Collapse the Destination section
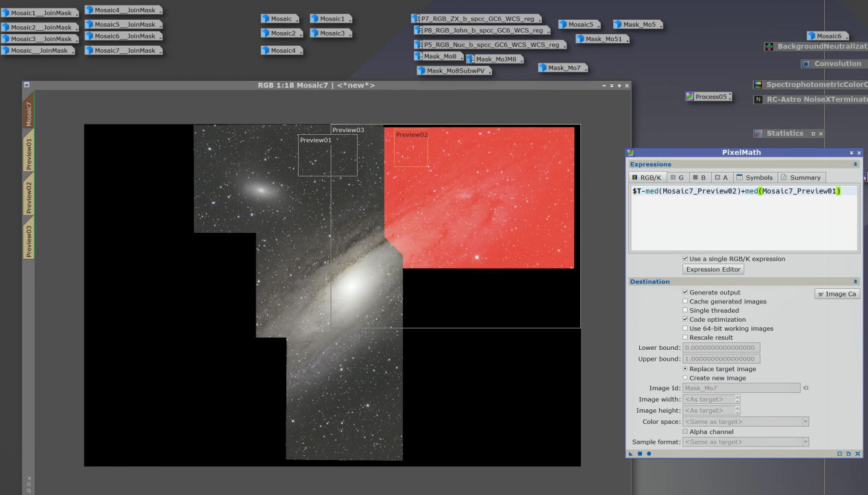 coord(855,281)
